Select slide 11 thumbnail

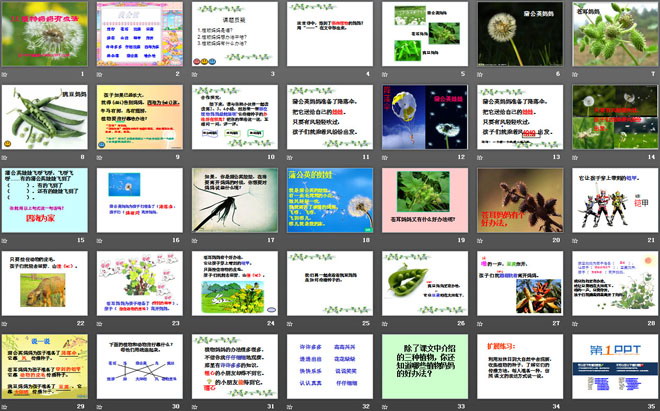[330, 117]
